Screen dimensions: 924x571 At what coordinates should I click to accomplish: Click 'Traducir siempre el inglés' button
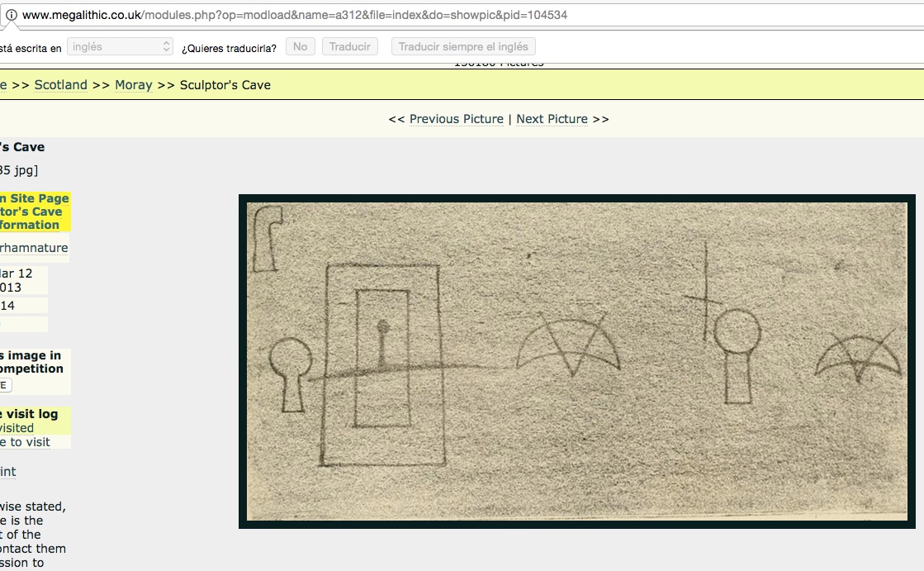(x=463, y=47)
